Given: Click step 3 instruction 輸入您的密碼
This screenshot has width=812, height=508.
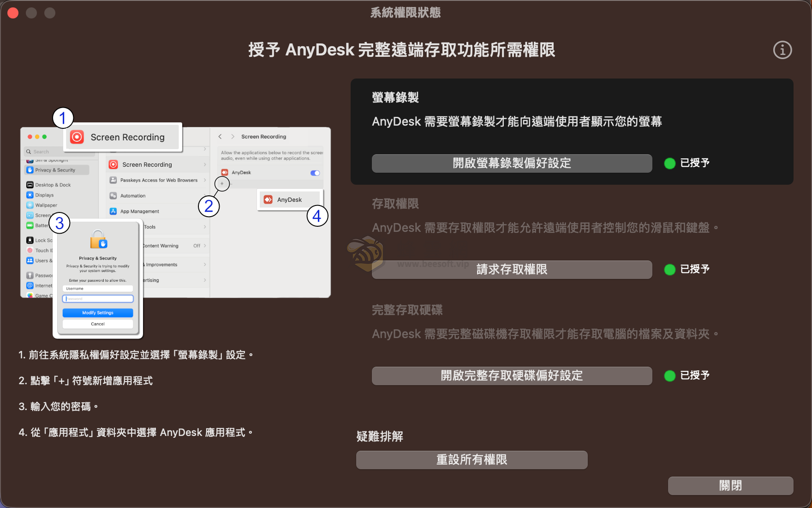Looking at the screenshot, I should pos(59,407).
